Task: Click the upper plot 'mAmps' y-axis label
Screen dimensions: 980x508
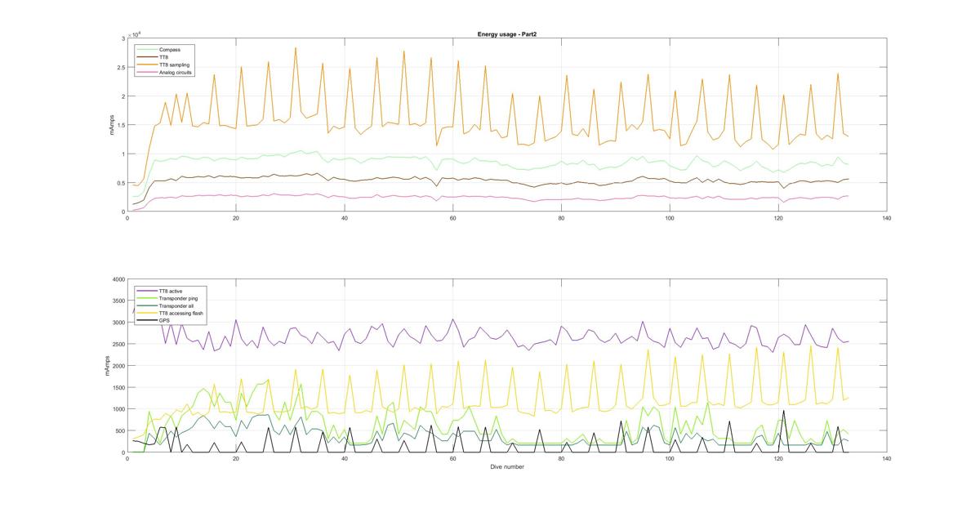Action: 113,125
